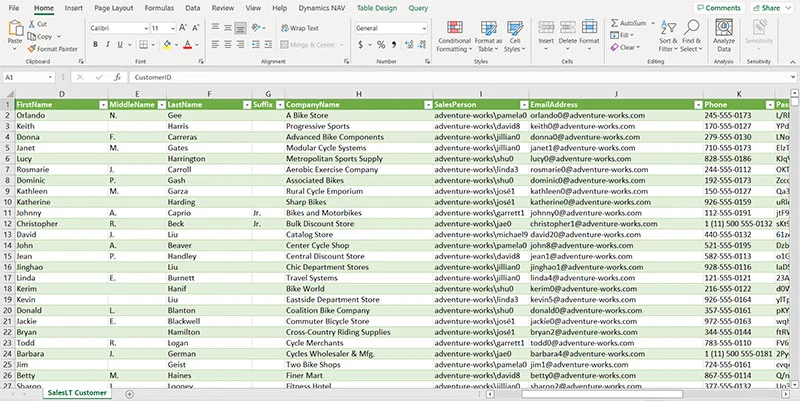Click the Paste clipboard icon
Screen dimensions: 800x401
click(15, 29)
